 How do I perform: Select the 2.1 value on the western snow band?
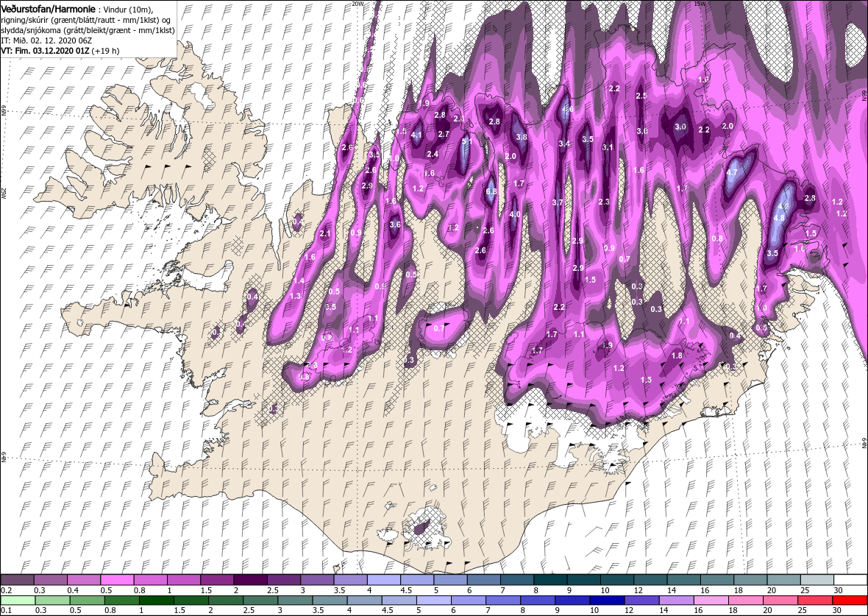(325, 233)
